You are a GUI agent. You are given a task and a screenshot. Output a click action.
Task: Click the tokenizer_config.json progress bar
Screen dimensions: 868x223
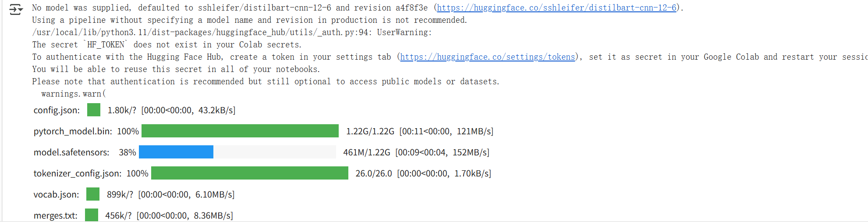249,173
